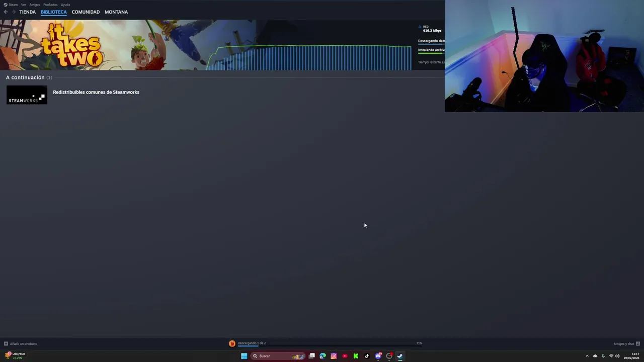Click the RED 616,3 Mbps reading
This screenshot has height=362, width=644.
tap(431, 29)
